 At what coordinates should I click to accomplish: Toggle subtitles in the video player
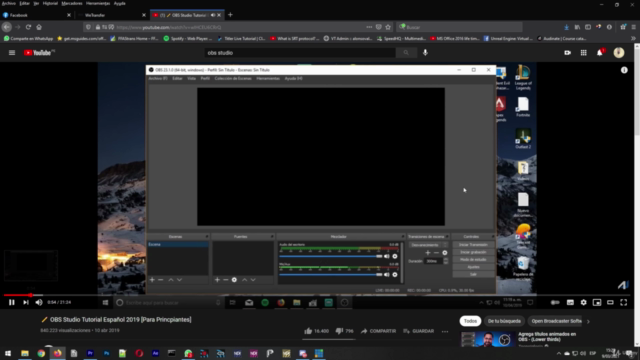570,302
